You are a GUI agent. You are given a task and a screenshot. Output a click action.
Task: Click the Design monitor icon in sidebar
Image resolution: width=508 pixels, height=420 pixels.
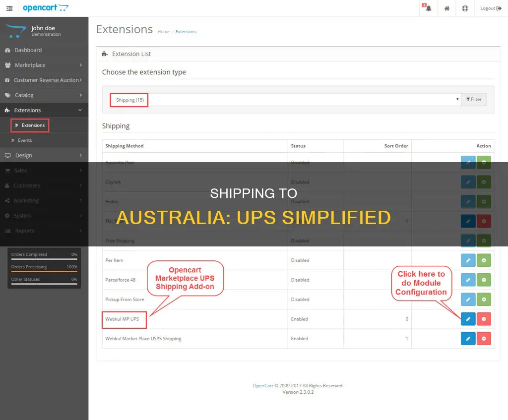click(8, 155)
